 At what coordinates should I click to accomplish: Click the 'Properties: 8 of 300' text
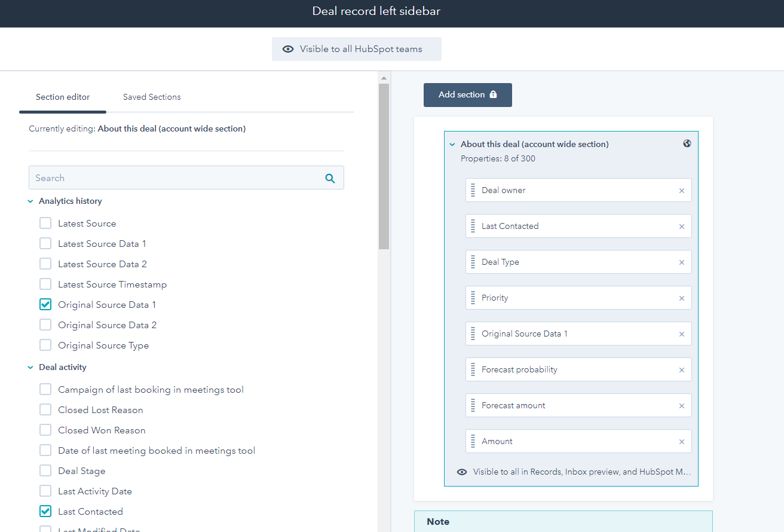498,158
